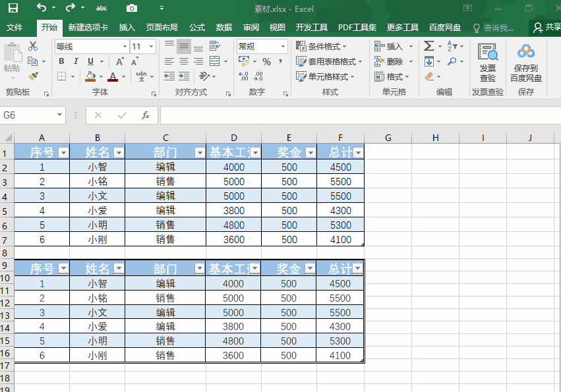Switch to the 公式 tab

pyautogui.click(x=197, y=28)
